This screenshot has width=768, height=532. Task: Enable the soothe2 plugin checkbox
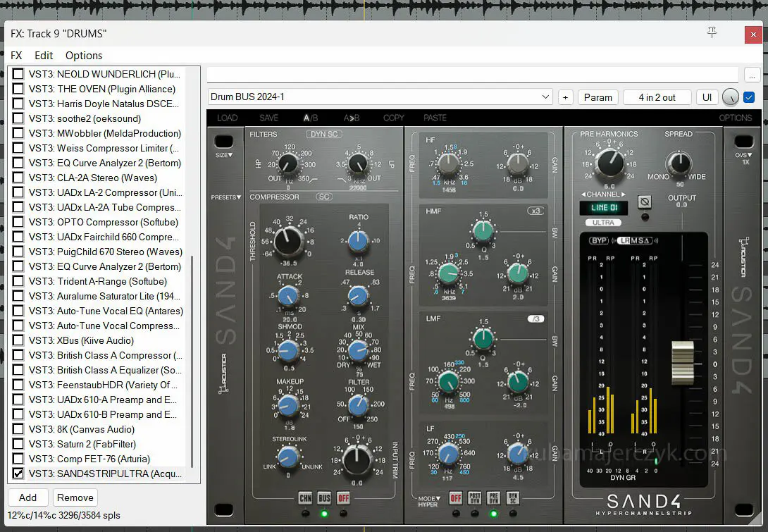tap(18, 118)
